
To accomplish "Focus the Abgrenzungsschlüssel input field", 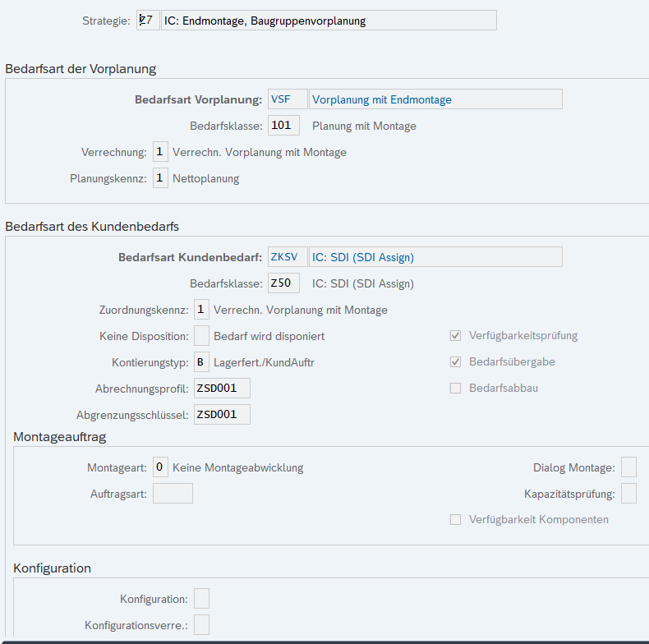I will pyautogui.click(x=222, y=415).
